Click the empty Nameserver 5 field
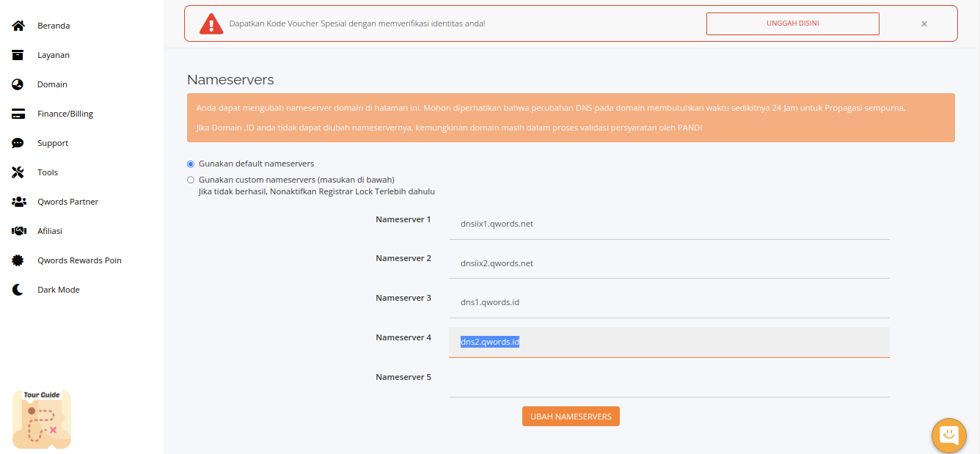This screenshot has width=980, height=454. pyautogui.click(x=669, y=381)
